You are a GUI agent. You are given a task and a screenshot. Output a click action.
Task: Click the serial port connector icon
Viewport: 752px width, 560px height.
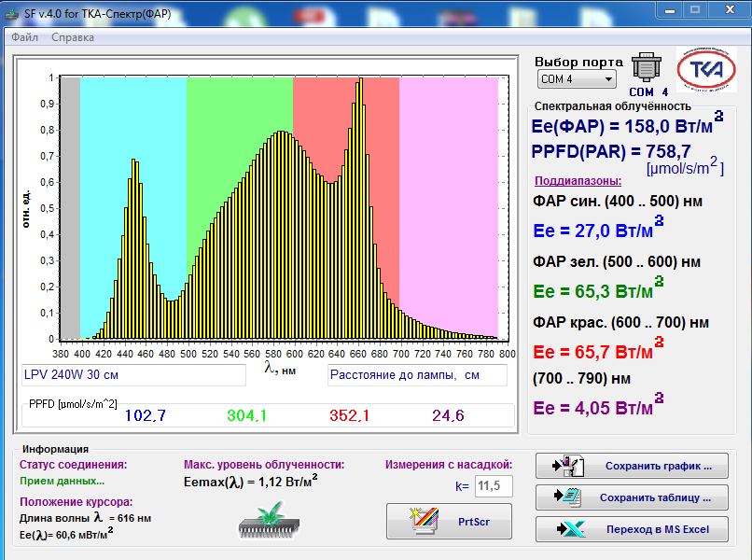point(646,67)
